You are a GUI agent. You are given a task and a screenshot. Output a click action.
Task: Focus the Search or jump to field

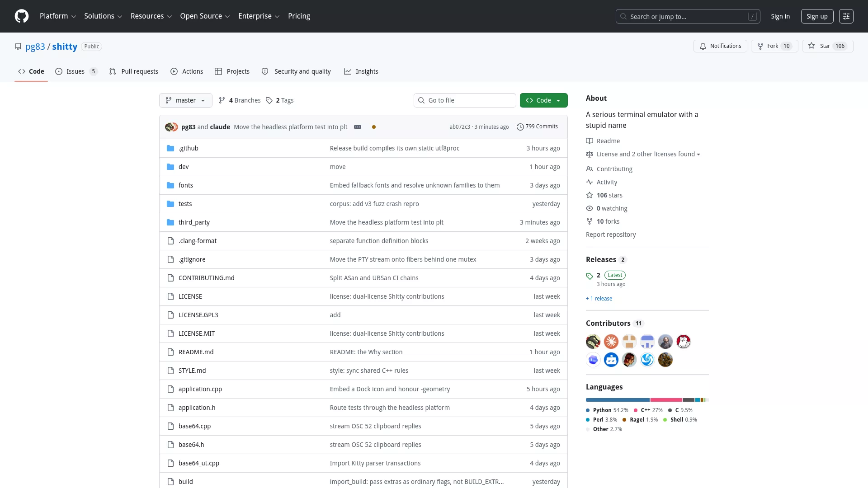point(688,16)
